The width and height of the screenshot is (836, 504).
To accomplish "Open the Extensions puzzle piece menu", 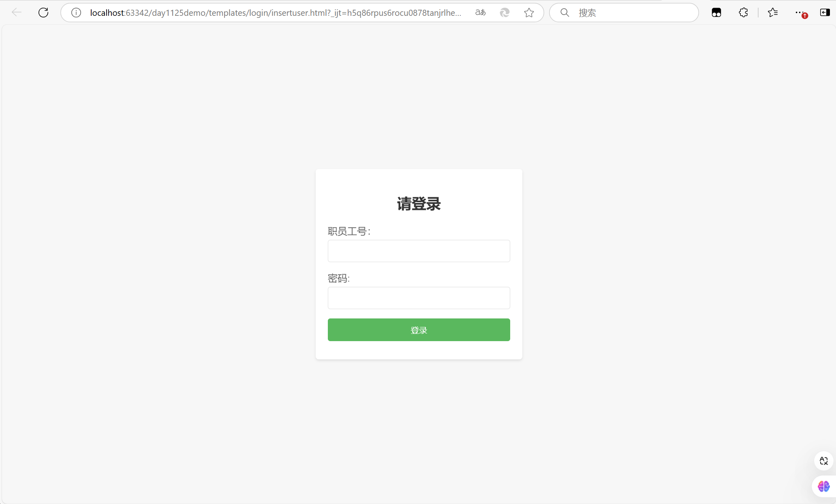I will pos(743,13).
